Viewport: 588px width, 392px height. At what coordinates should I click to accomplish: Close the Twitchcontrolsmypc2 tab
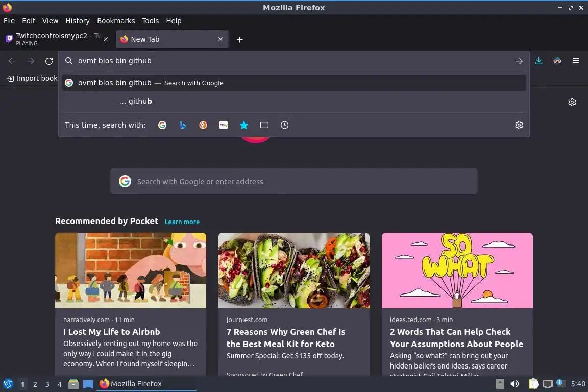point(106,39)
